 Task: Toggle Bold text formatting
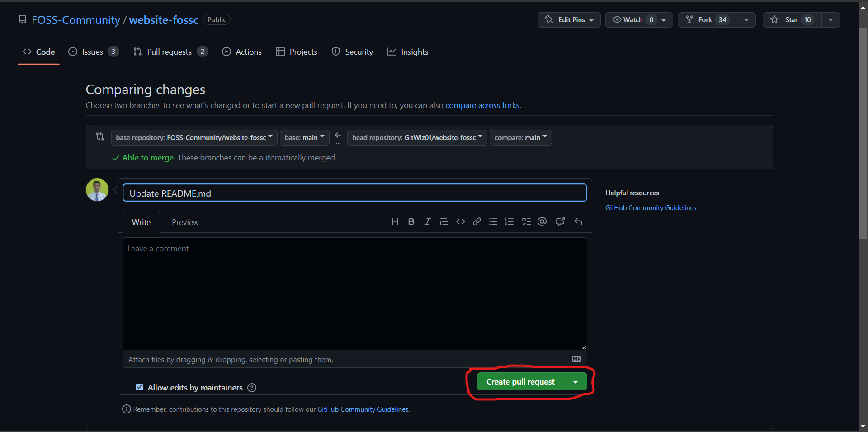(411, 221)
